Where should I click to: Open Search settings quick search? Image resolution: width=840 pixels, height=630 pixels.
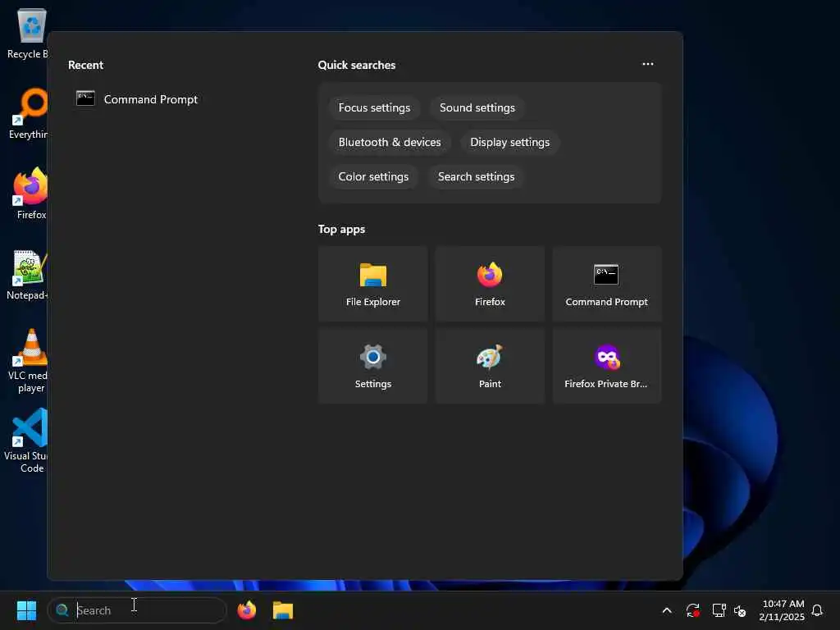coord(477,177)
